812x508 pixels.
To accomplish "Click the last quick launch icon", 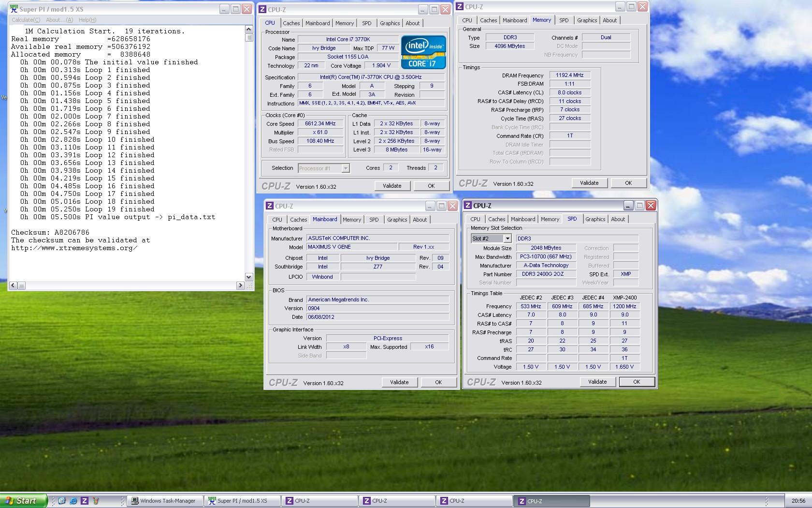I will [96, 501].
